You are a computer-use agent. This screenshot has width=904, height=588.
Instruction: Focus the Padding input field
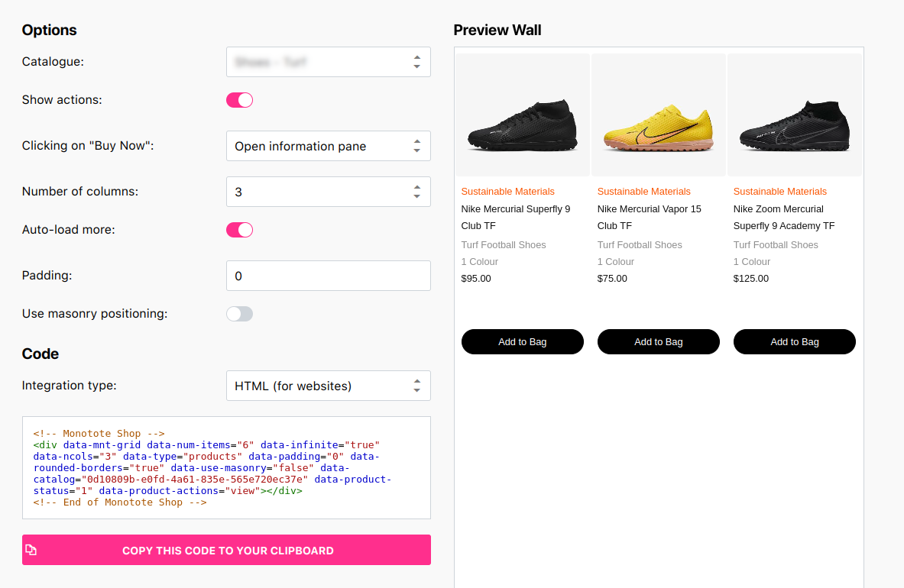[x=328, y=276]
